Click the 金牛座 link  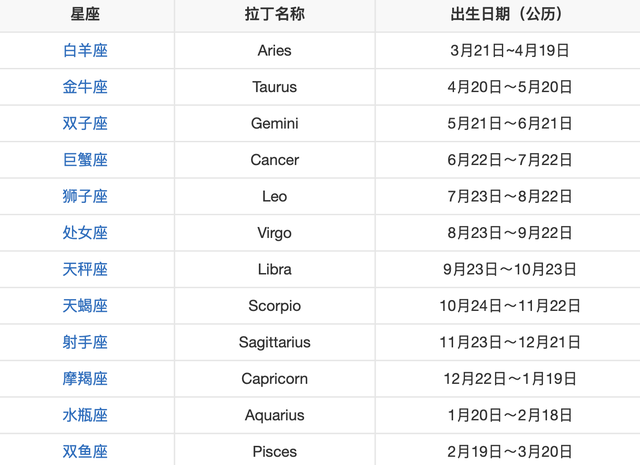[x=85, y=87]
